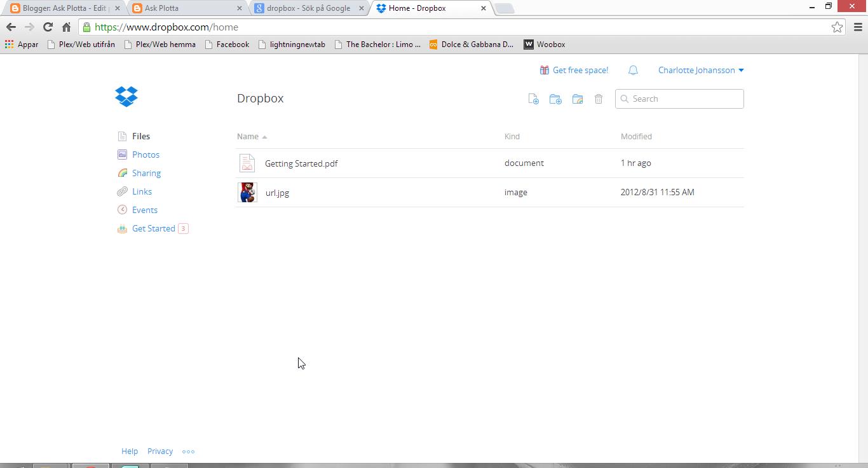Go to the browser home page

click(x=66, y=27)
